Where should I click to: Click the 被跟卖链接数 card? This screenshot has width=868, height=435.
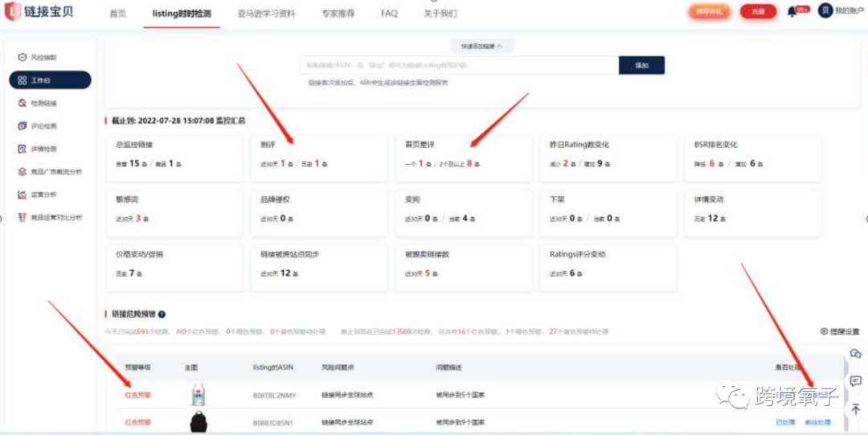[x=464, y=268]
